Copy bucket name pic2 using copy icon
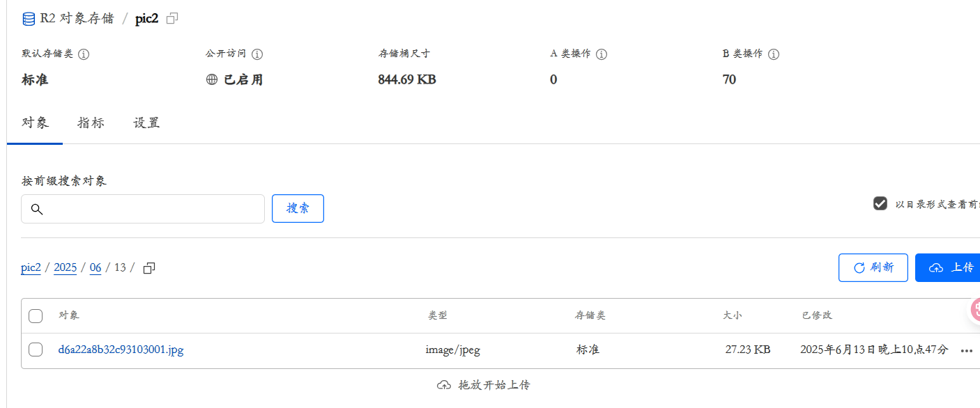 [x=172, y=19]
